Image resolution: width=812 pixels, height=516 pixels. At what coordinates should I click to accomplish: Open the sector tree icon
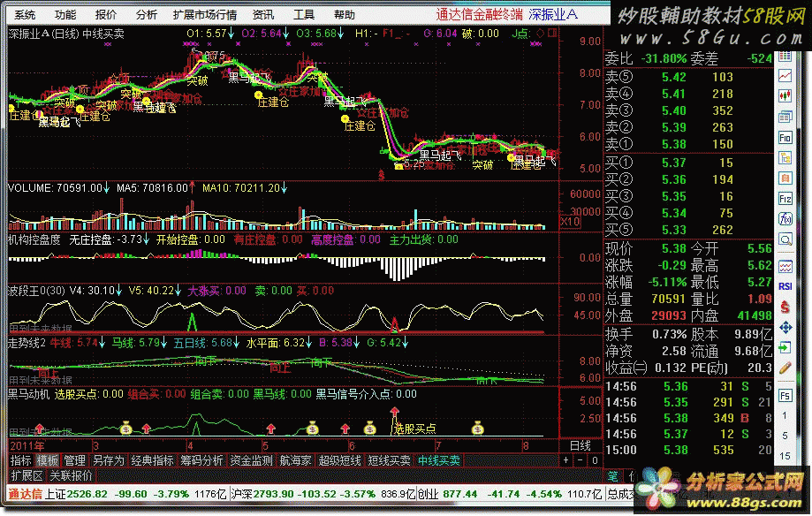click(x=785, y=157)
